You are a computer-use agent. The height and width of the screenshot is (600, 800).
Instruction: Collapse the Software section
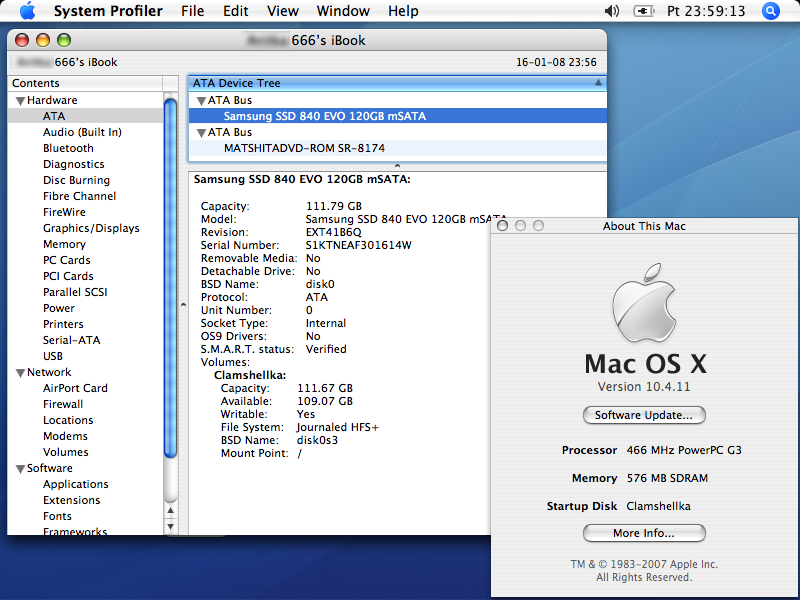point(20,469)
